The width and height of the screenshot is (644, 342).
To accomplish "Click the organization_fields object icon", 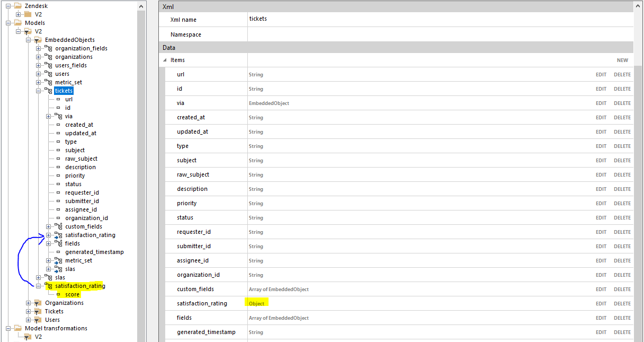I will tap(48, 48).
